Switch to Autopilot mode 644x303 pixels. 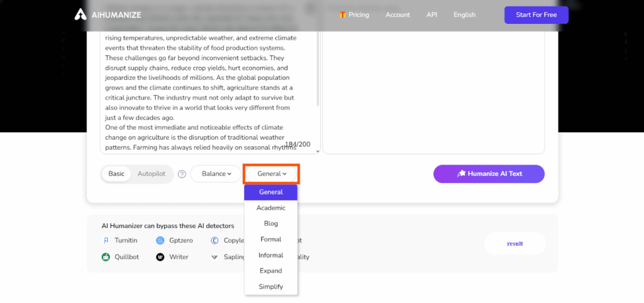(152, 174)
